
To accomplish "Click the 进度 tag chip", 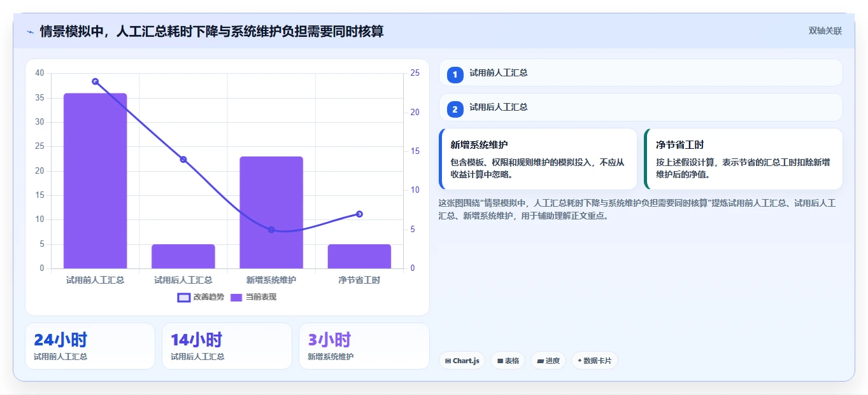I will pos(548,361).
